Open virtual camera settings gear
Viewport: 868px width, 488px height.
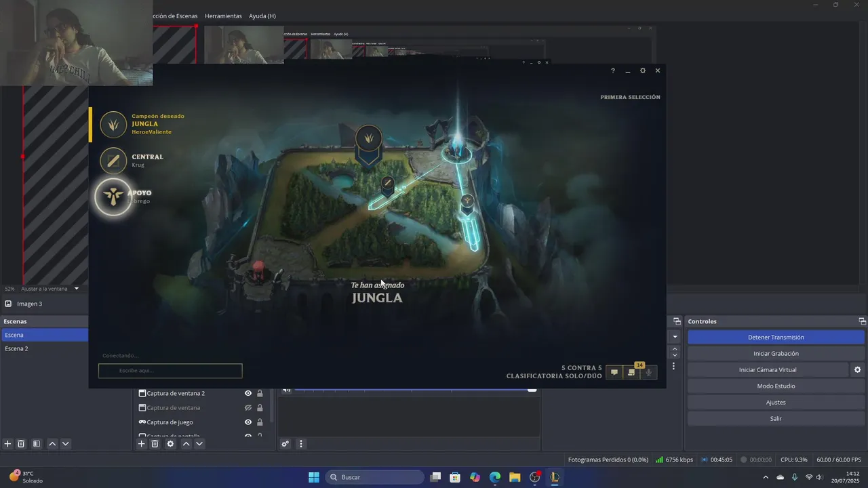(857, 369)
